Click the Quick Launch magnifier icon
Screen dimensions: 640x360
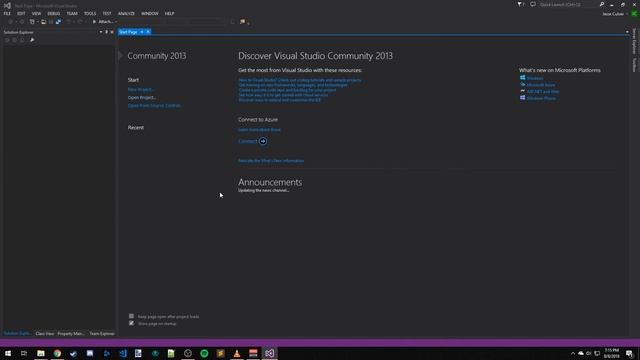coord(602,4)
